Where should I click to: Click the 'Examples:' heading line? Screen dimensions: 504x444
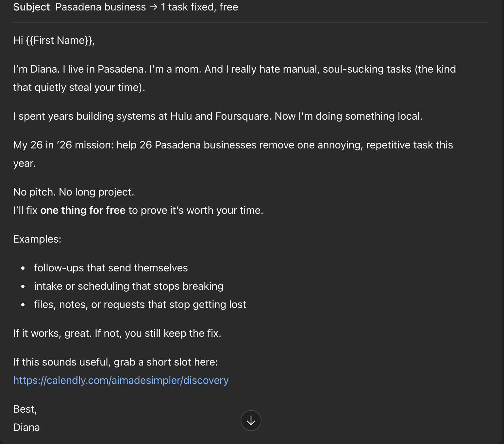[37, 239]
